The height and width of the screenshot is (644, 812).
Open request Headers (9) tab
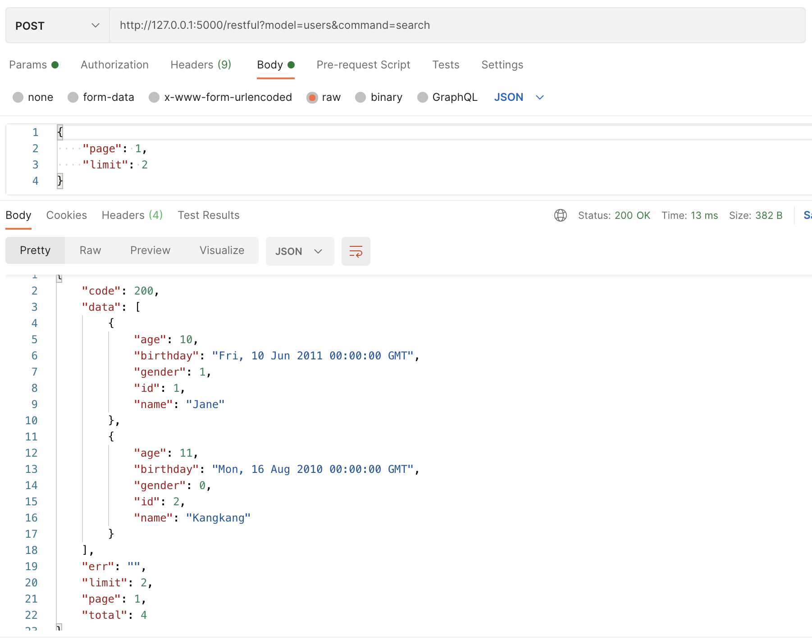point(201,65)
